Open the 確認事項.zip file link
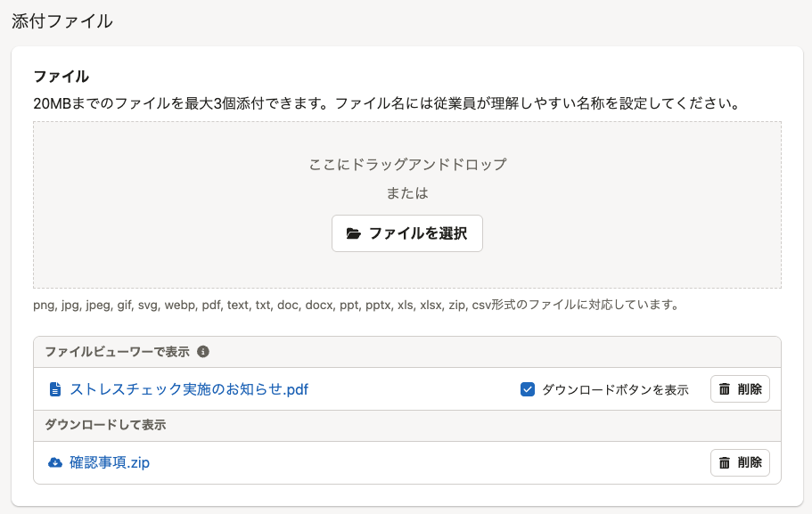 110,462
